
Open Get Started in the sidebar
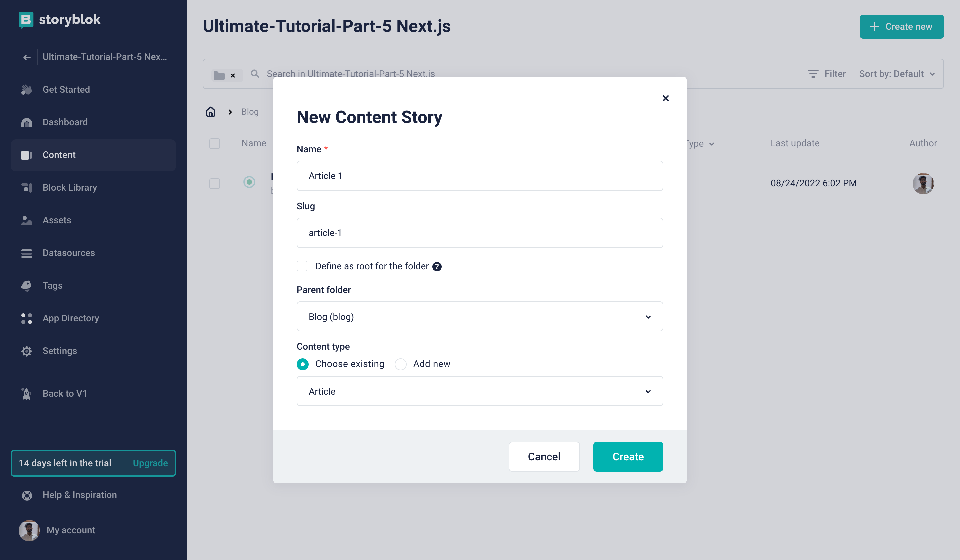pos(93,90)
